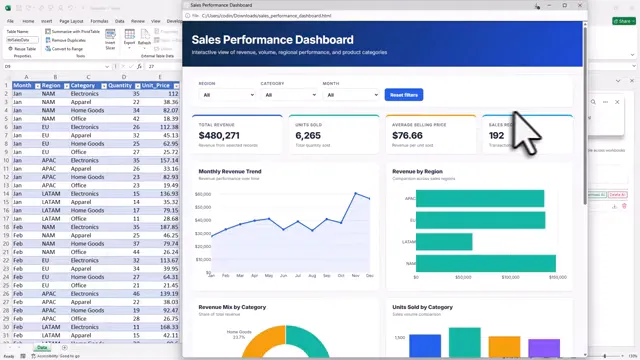The width and height of the screenshot is (640, 360).
Task: Click the November peak point on revenue trend
Action: click(356, 193)
